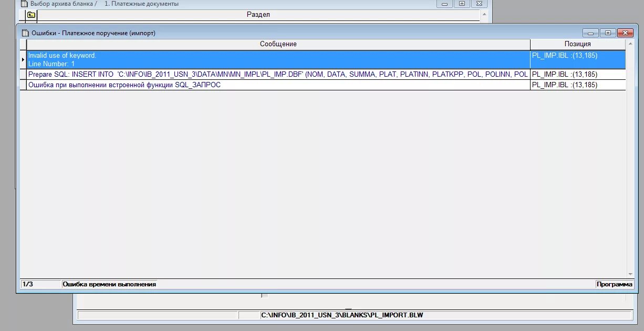Click the position cell of the Prepare SQL row
This screenshot has height=331, width=644.
point(578,75)
